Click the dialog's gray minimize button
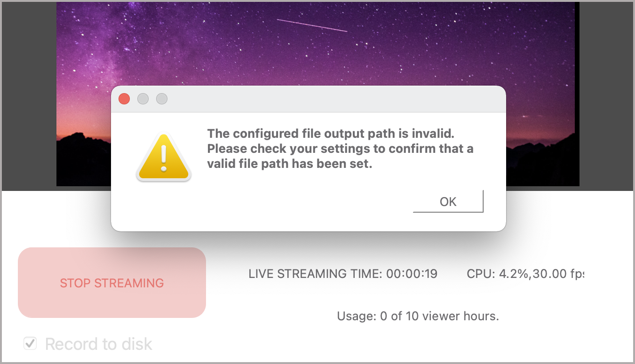 pos(143,99)
